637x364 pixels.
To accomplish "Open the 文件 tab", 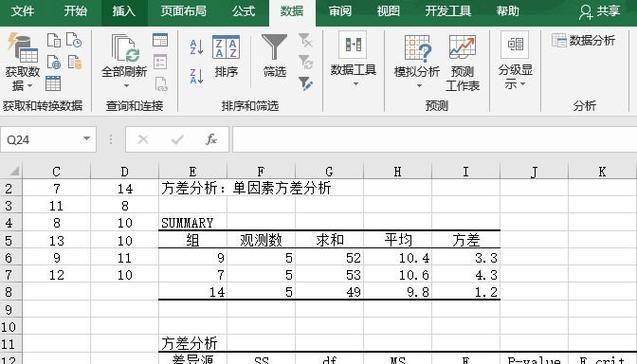I will (x=22, y=11).
